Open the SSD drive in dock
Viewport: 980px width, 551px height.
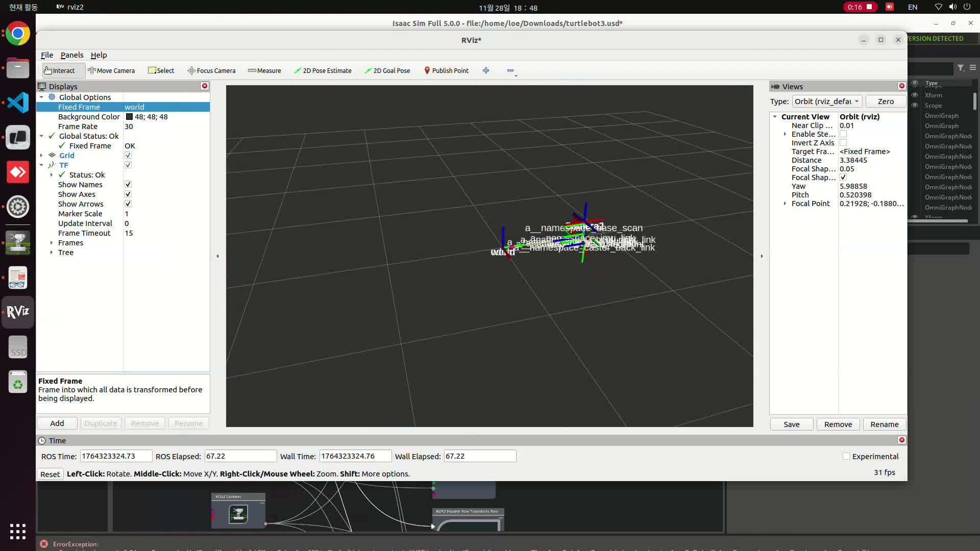pos(18,347)
